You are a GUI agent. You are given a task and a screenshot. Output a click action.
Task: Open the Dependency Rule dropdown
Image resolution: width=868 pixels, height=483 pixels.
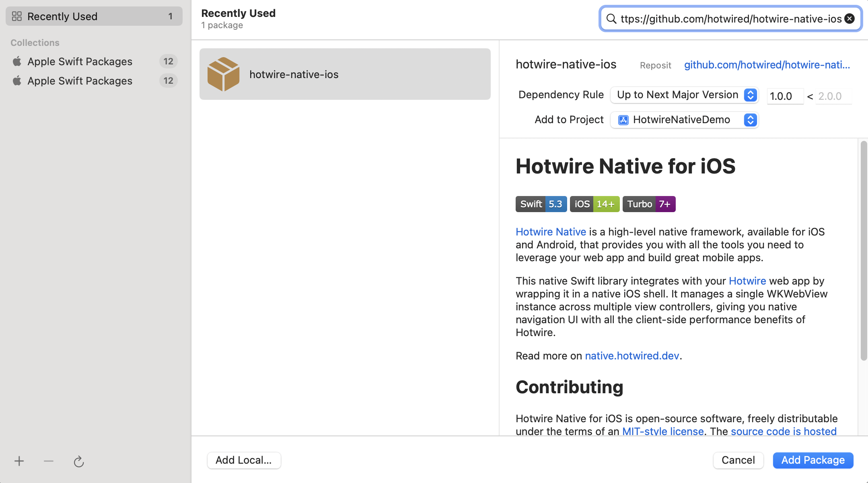tap(684, 95)
